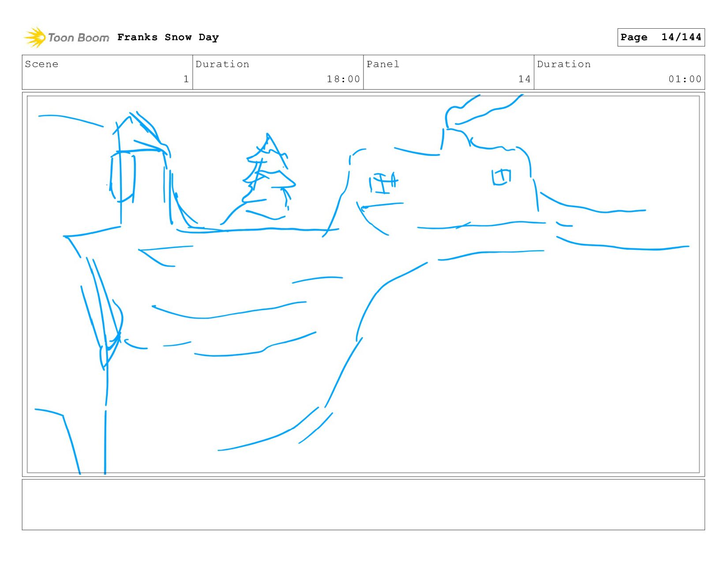728x563 pixels.
Task: Select the 'Franks Snow Day' title text
Action: pyautogui.click(x=168, y=37)
